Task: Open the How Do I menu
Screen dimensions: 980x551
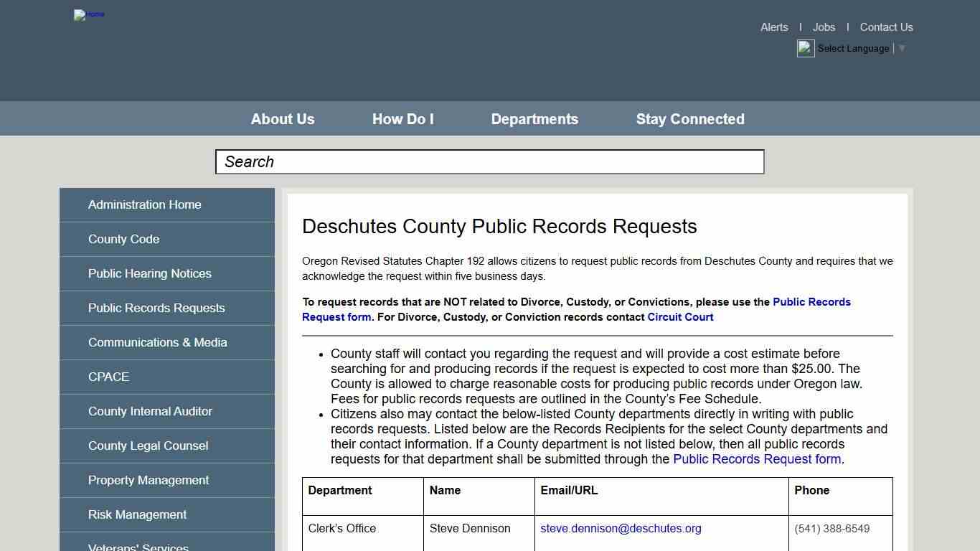Action: (x=402, y=119)
